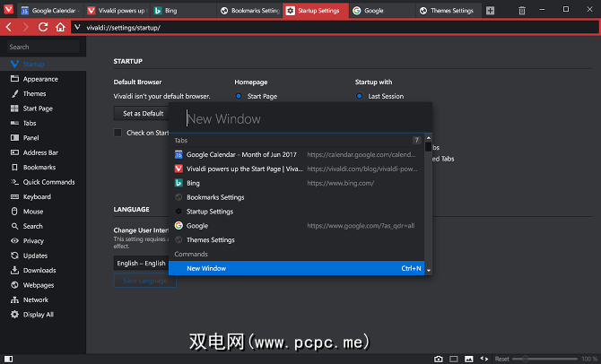Open Themes settings section
This screenshot has width=601, height=364.
(x=43, y=93)
